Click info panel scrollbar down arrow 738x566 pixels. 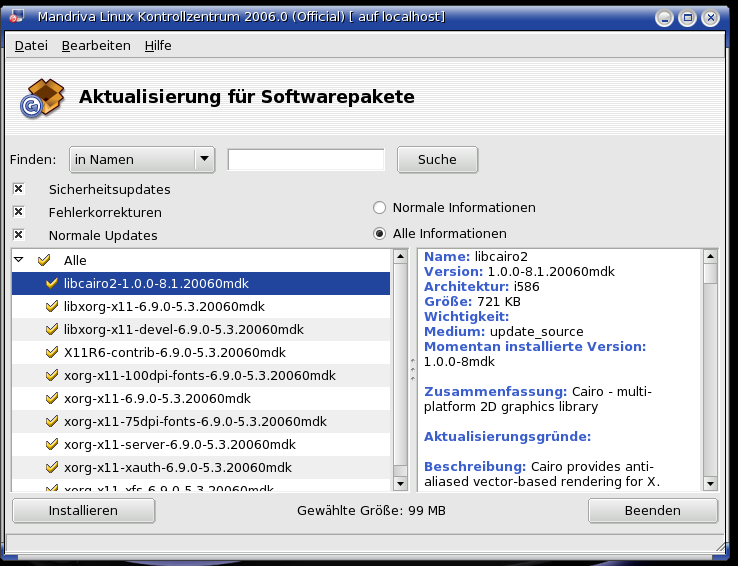(710, 483)
